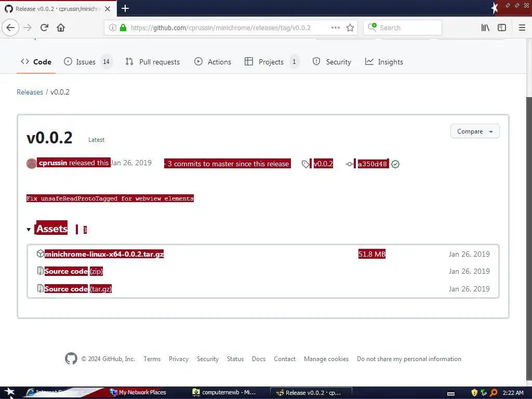Open a new browser tab
The height and width of the screenshot is (399, 532).
(125, 8)
